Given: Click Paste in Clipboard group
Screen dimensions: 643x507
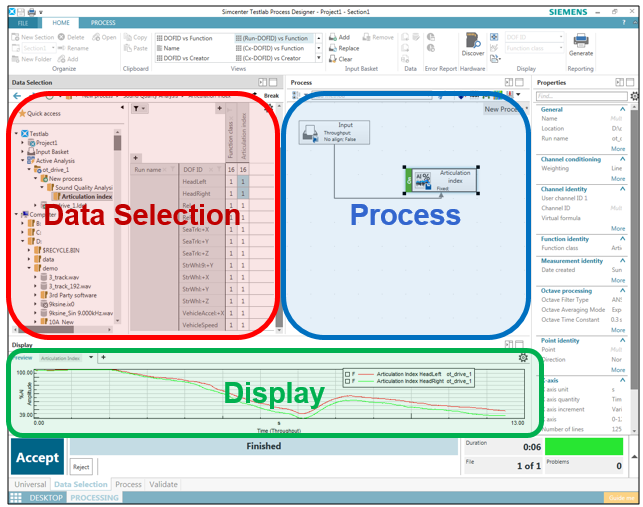Looking at the screenshot, I should (x=136, y=48).
